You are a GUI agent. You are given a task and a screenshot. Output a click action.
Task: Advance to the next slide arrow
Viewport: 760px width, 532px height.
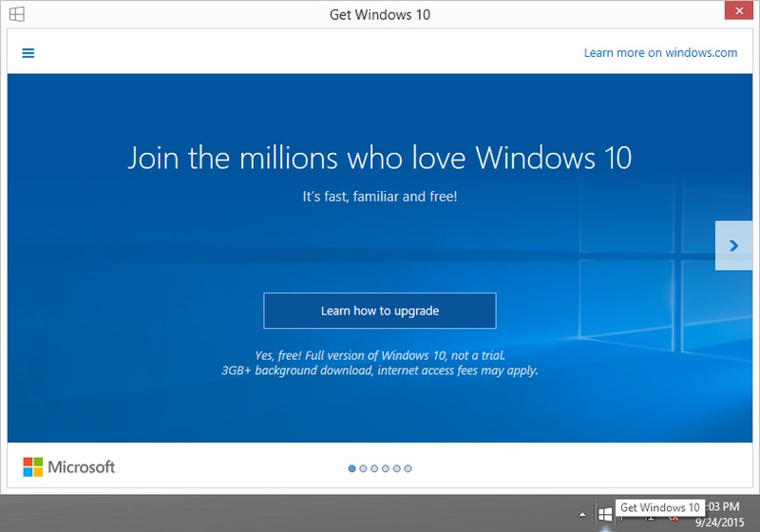(x=732, y=245)
